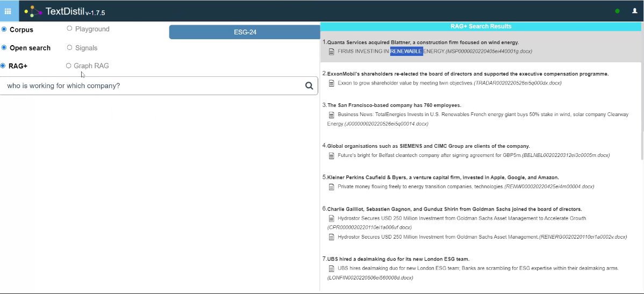
Task: Click the RAG+ Search Results header
Action: pyautogui.click(x=481, y=26)
